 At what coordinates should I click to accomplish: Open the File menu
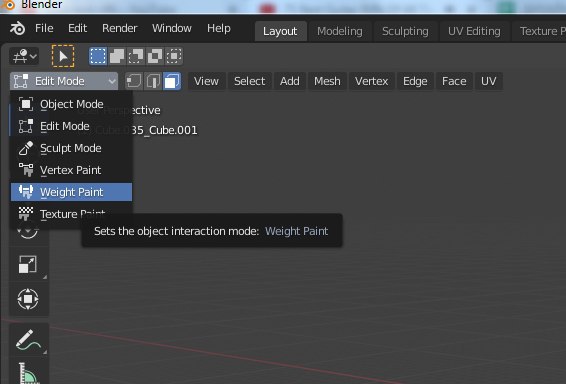(x=44, y=28)
